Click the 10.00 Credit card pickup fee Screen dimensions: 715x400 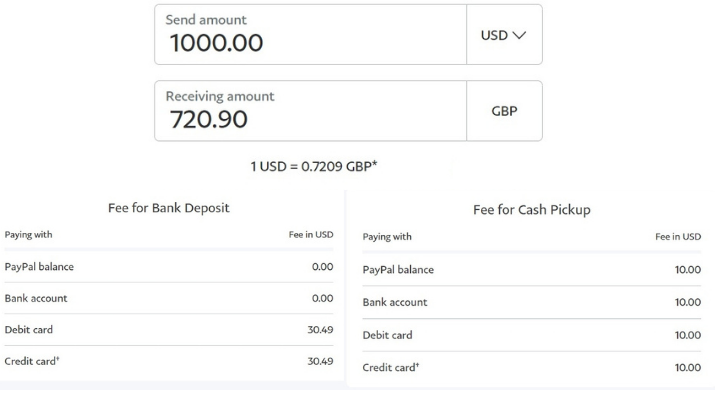point(687,367)
